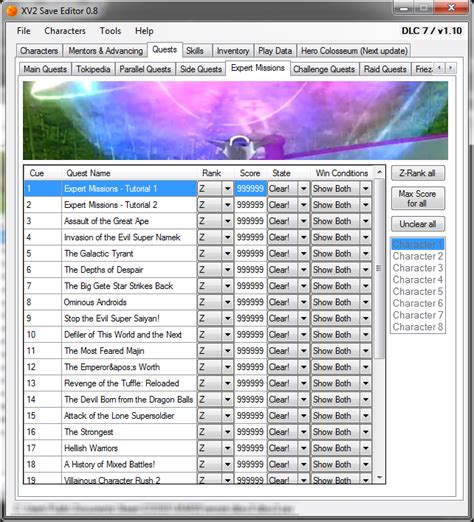This screenshot has height=522, width=474.
Task: Open the Characters menu
Action: click(65, 31)
